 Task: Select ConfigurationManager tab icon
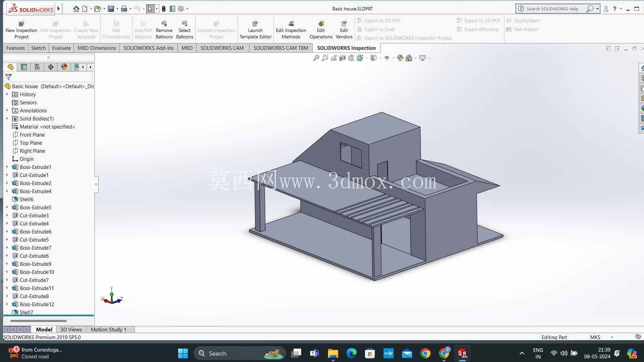click(37, 67)
